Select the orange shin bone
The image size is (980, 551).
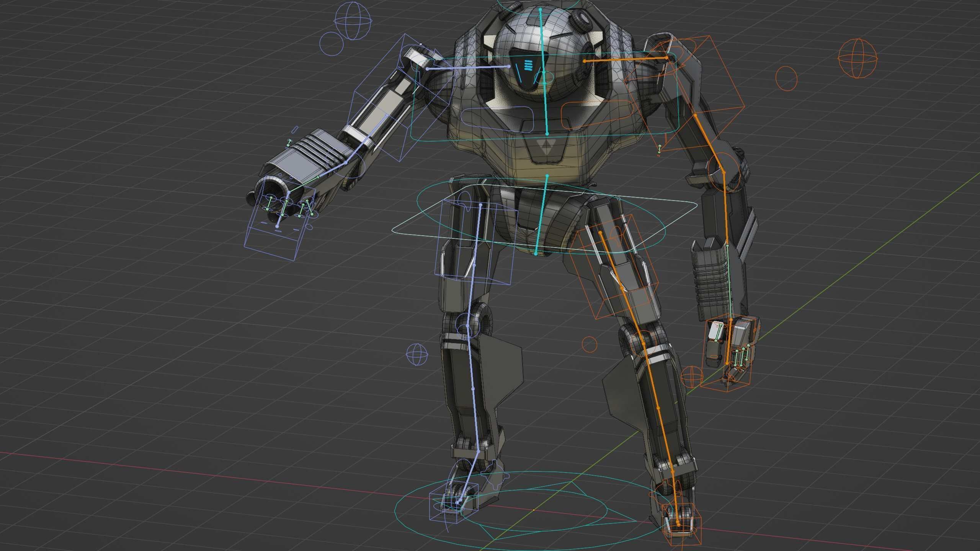[x=659, y=408]
